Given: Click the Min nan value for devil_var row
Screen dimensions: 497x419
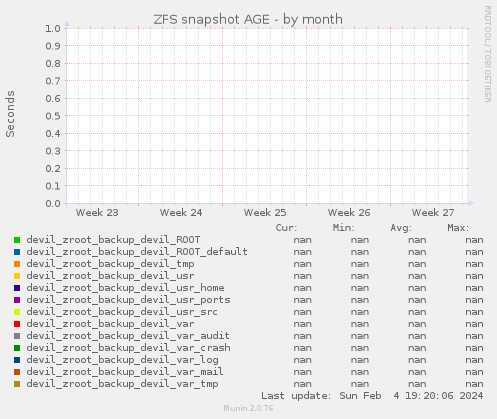Looking at the screenshot, I should 360,324.
